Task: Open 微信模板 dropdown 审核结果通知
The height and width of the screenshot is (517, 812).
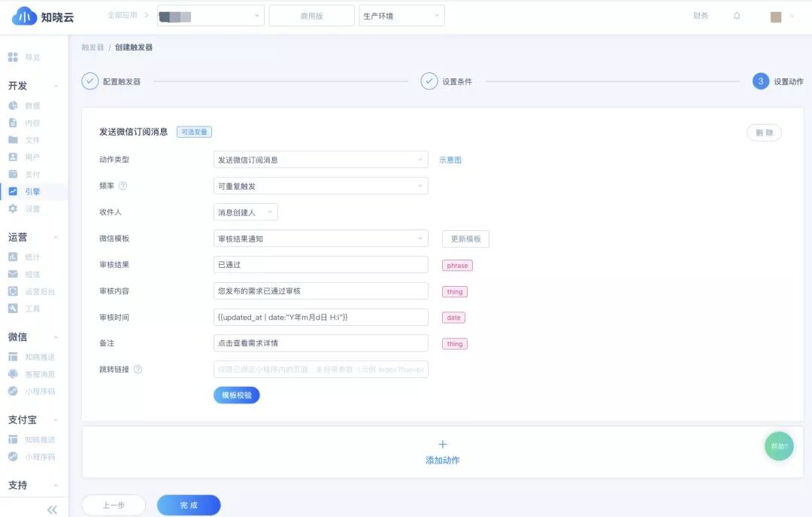Action: click(320, 239)
